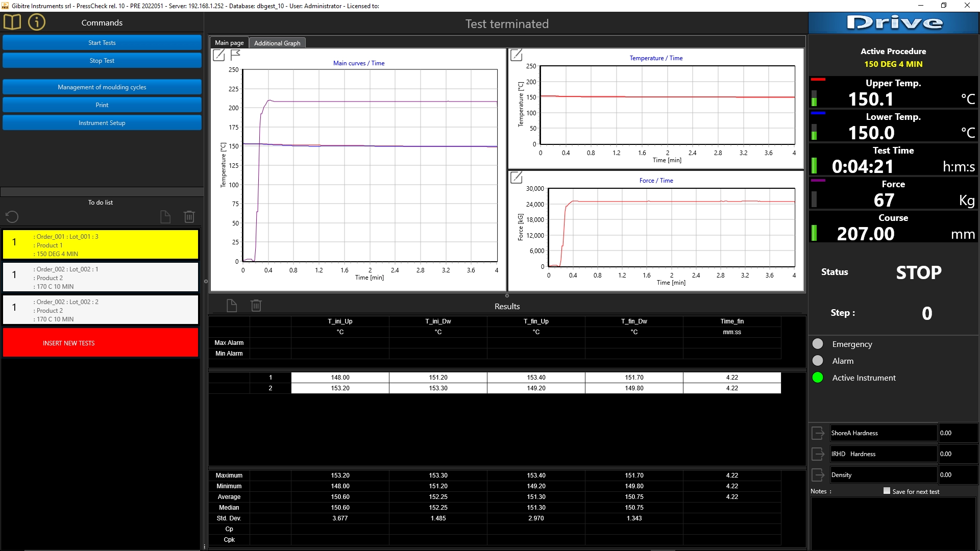980x551 pixels.
Task: Edit the Main curves graph settings
Action: pyautogui.click(x=218, y=55)
